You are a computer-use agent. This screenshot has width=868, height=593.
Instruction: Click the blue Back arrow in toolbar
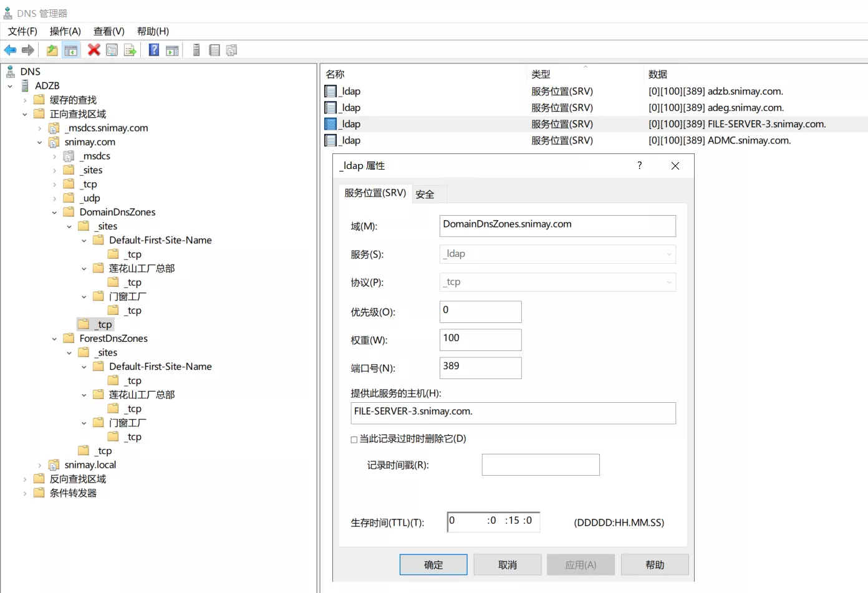coord(10,51)
